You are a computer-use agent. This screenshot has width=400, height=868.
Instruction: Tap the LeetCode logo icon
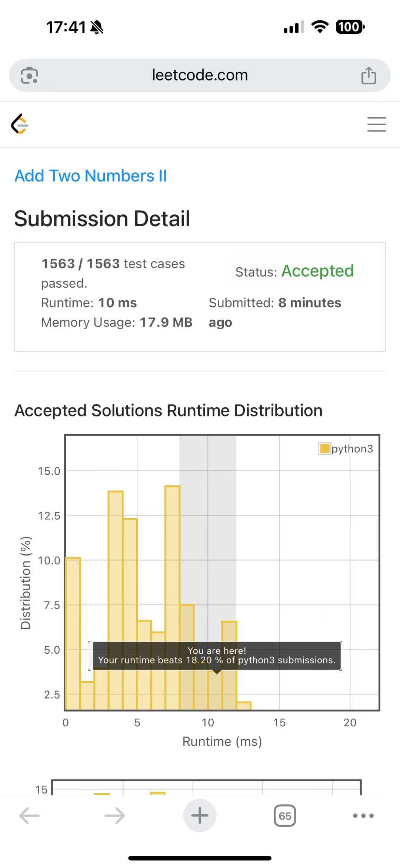(20, 124)
